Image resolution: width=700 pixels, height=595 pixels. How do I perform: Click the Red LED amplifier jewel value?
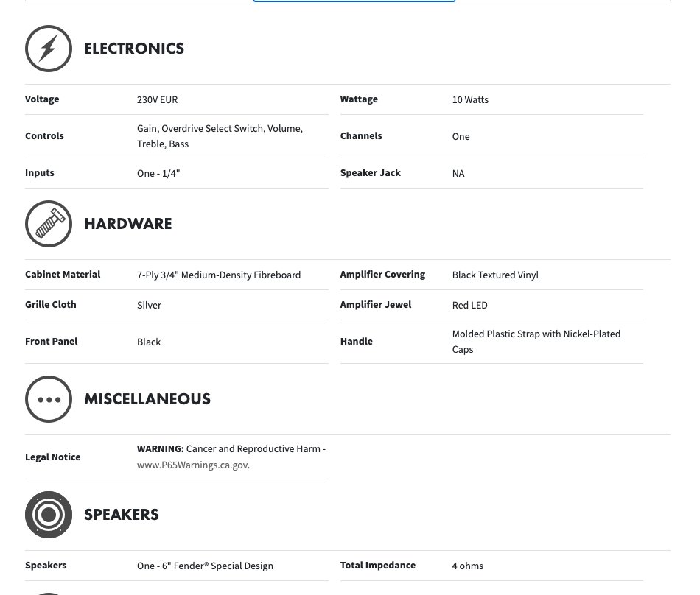click(x=469, y=305)
